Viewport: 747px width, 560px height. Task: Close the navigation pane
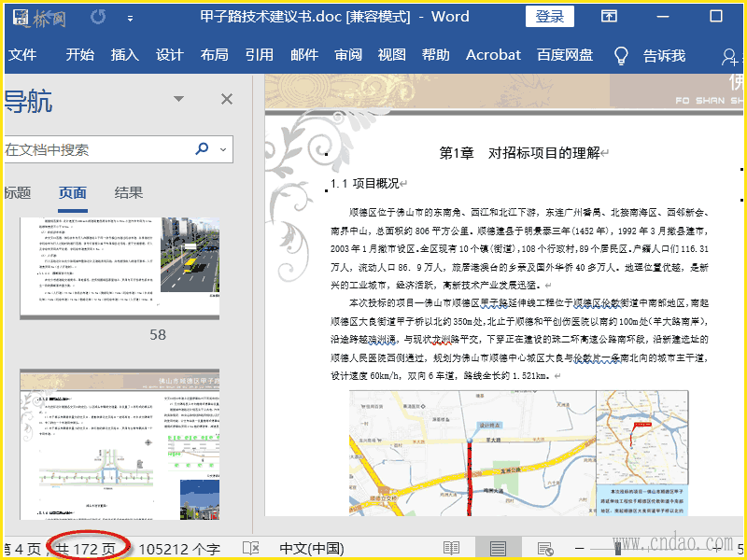227,100
